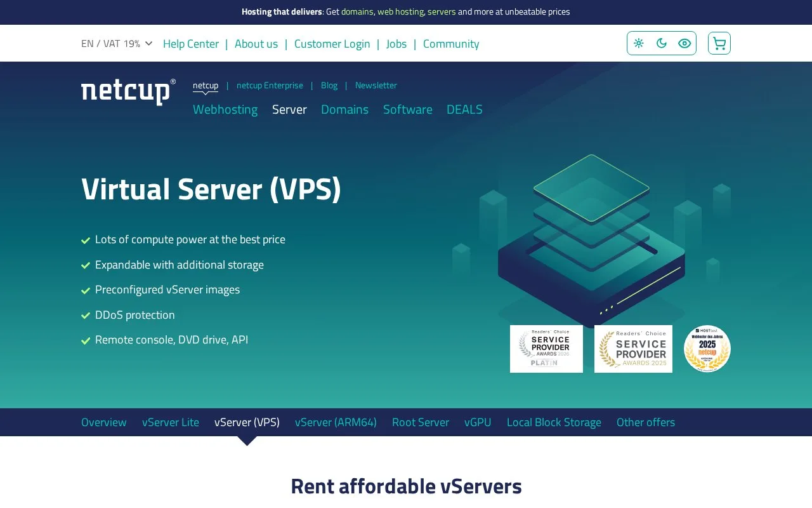Click the Service Provider Platin award badge
Screen dimensions: 812x508
click(x=546, y=349)
